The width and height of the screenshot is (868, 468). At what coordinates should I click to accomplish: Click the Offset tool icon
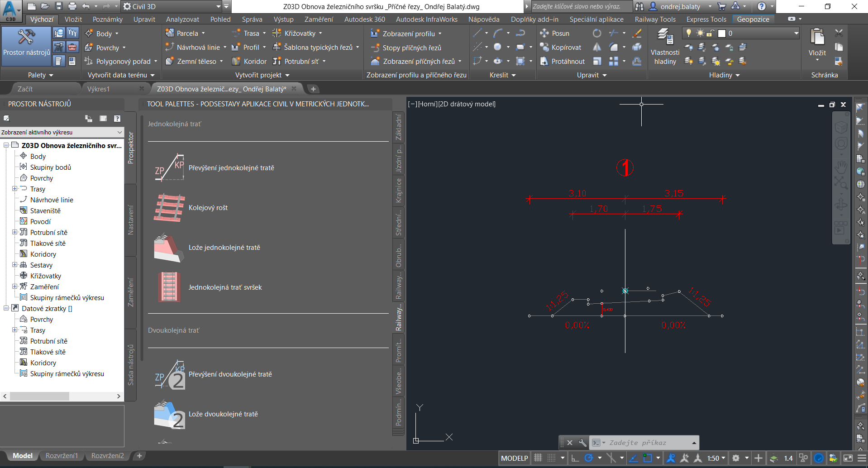point(637,61)
